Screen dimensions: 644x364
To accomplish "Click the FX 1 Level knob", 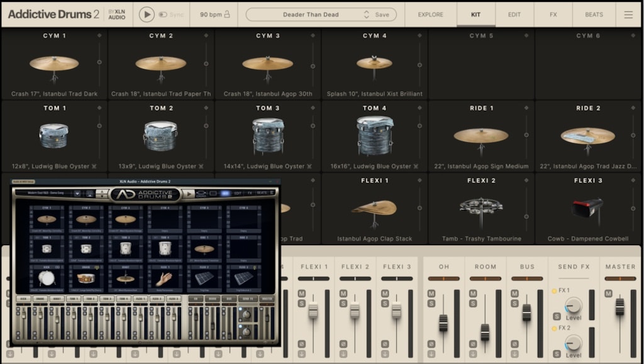I will click(x=573, y=306).
